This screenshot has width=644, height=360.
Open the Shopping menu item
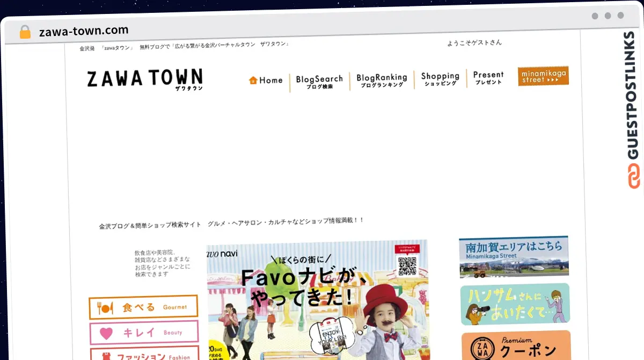pos(440,79)
